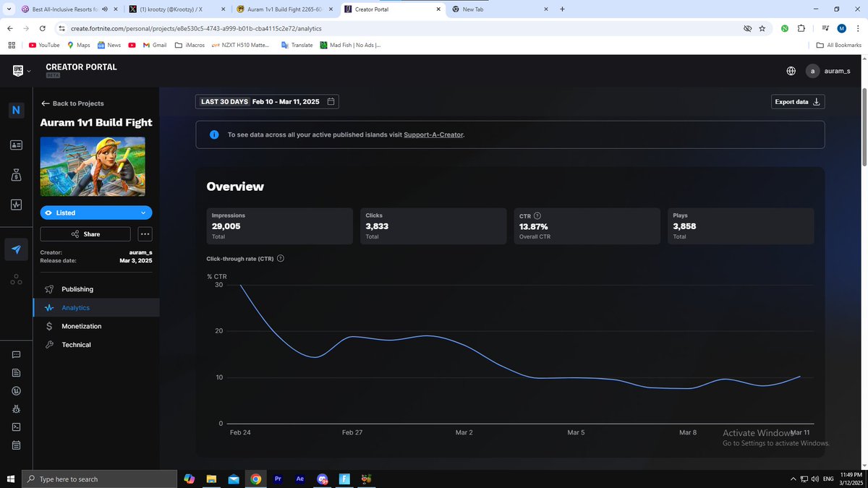Open the money bag payouts sidebar icon
This screenshot has height=488, width=868.
(x=17, y=174)
